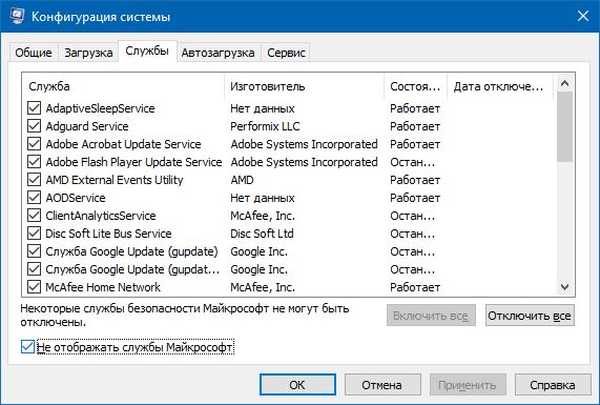Select the Adobe Flash Player Update Service name
The height and width of the screenshot is (405, 600).
(134, 162)
